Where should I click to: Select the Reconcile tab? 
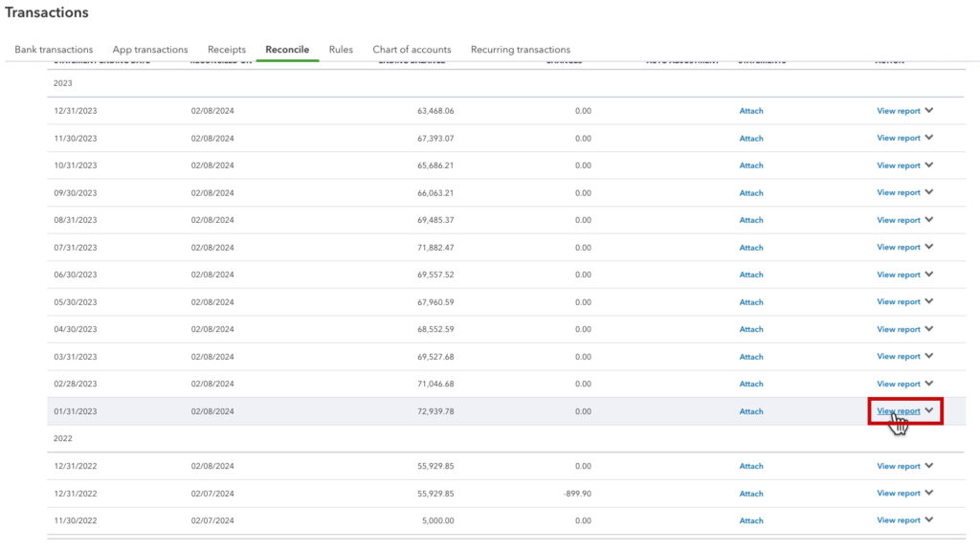[x=289, y=49]
